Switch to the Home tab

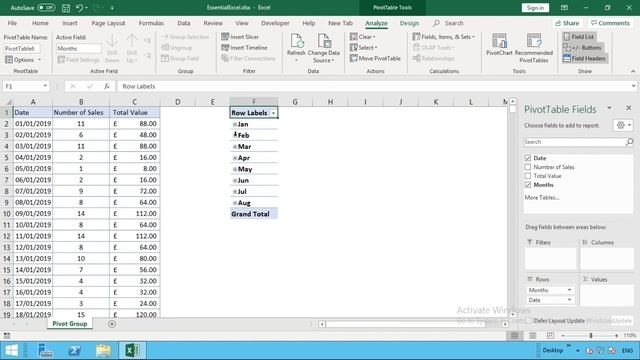(40, 23)
